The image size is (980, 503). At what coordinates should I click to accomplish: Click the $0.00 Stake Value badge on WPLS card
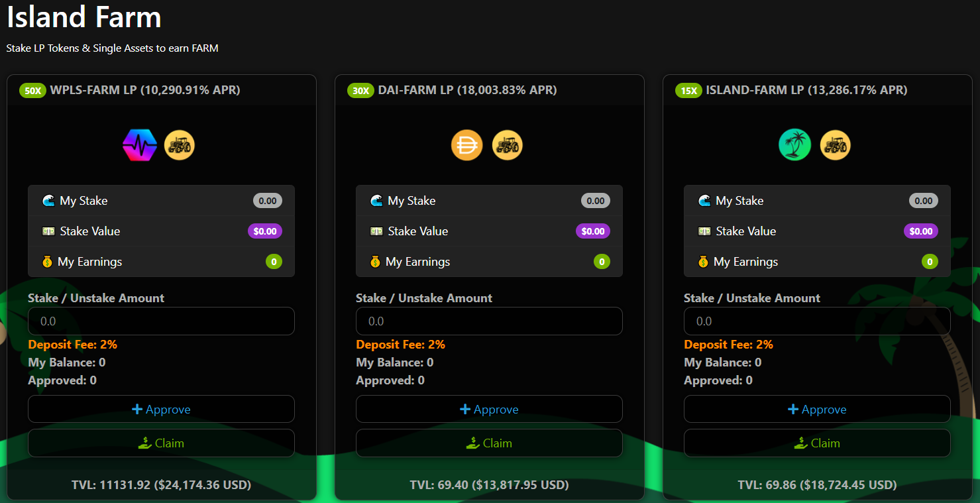pyautogui.click(x=265, y=231)
